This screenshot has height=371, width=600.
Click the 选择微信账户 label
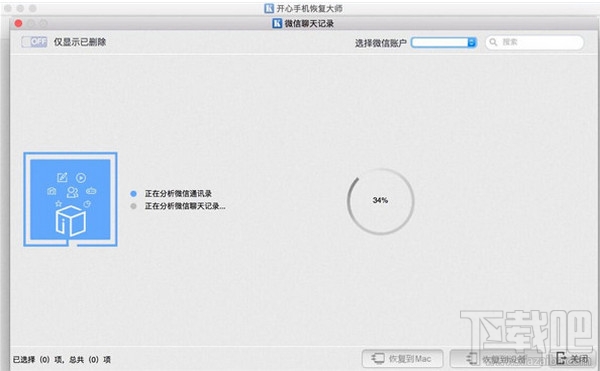pyautogui.click(x=380, y=43)
